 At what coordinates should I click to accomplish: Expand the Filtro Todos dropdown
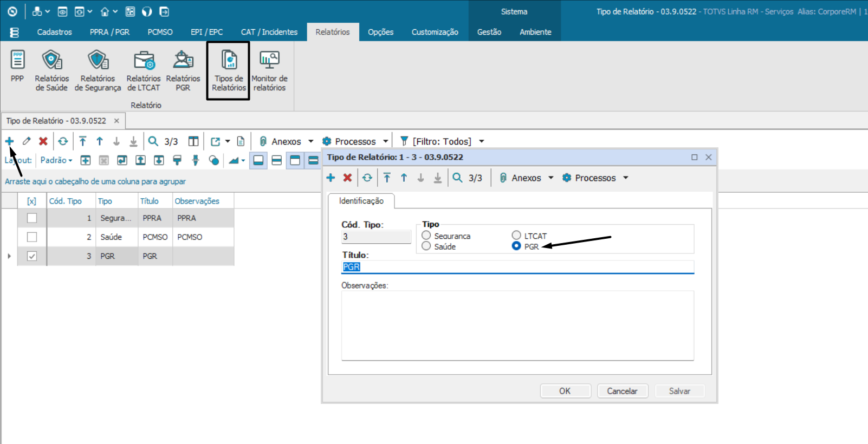(x=481, y=141)
